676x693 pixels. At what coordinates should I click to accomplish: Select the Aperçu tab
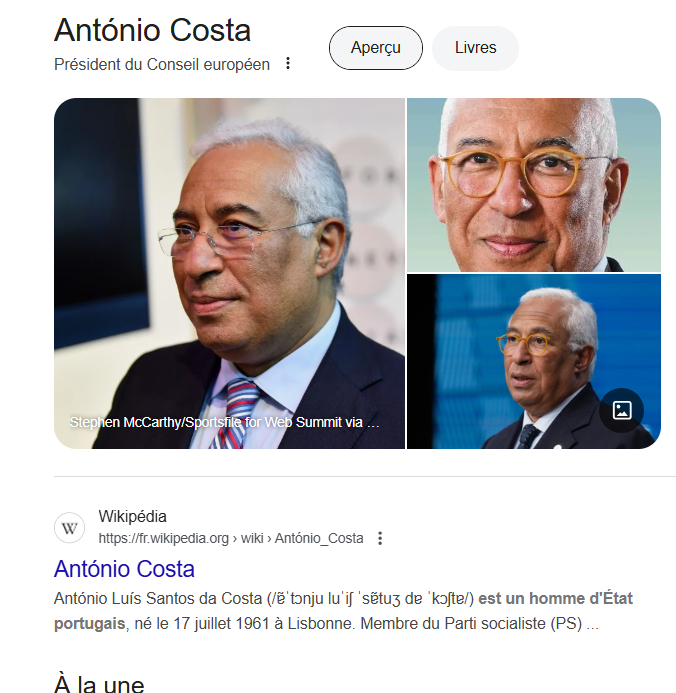point(376,48)
